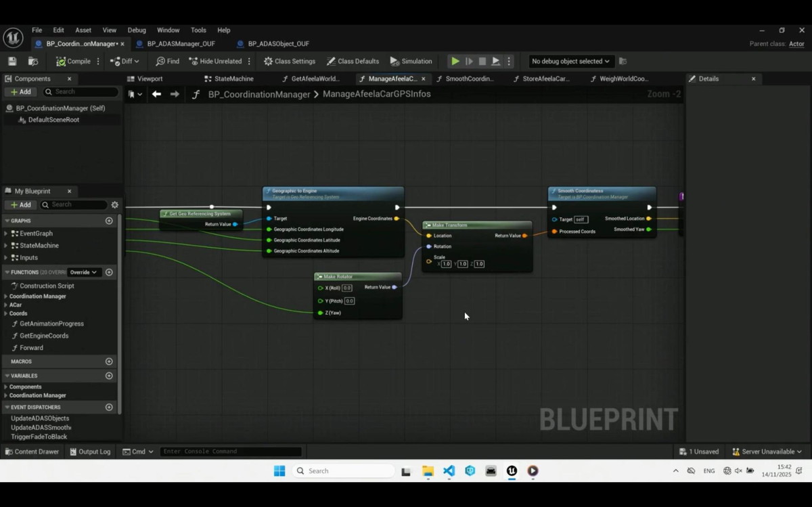Screen dimensions: 812x507
Task: Click the back navigation arrow
Action: click(x=156, y=94)
